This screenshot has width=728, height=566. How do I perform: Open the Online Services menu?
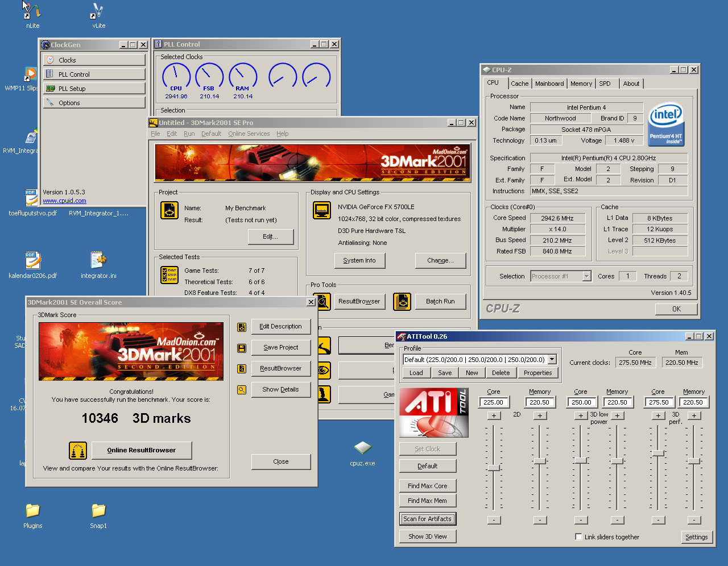click(x=249, y=134)
